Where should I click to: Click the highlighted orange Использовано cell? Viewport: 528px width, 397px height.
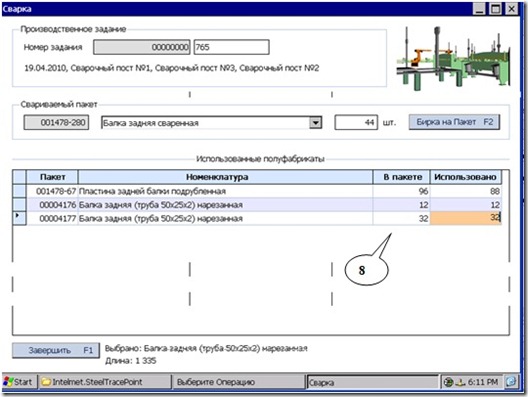466,218
